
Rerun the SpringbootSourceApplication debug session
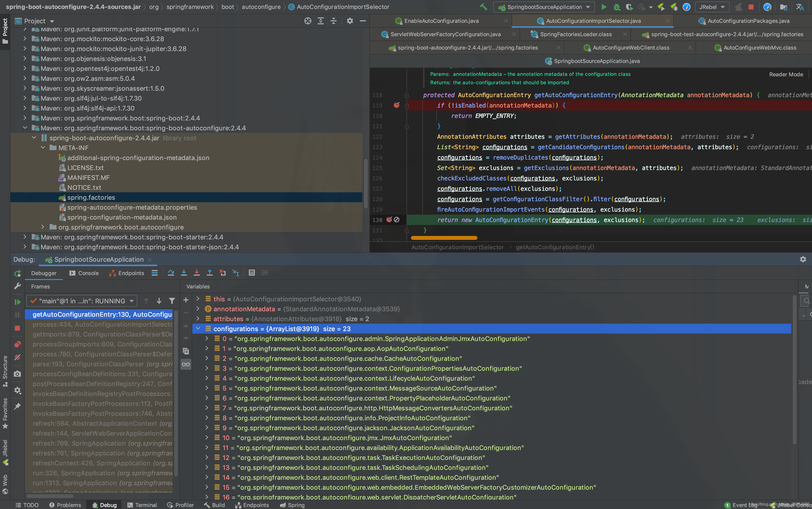pos(18,273)
